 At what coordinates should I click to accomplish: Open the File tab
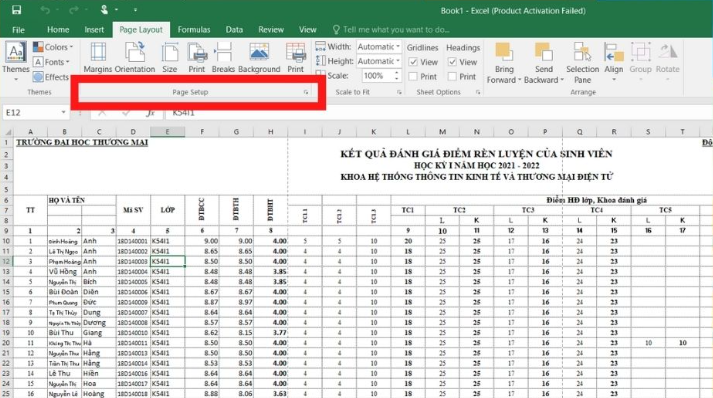[x=18, y=30]
